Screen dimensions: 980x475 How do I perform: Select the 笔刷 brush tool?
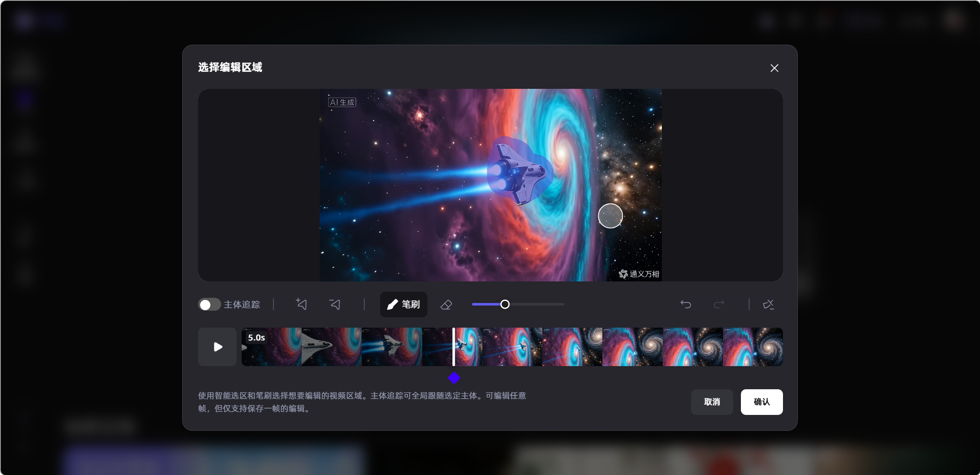(403, 305)
